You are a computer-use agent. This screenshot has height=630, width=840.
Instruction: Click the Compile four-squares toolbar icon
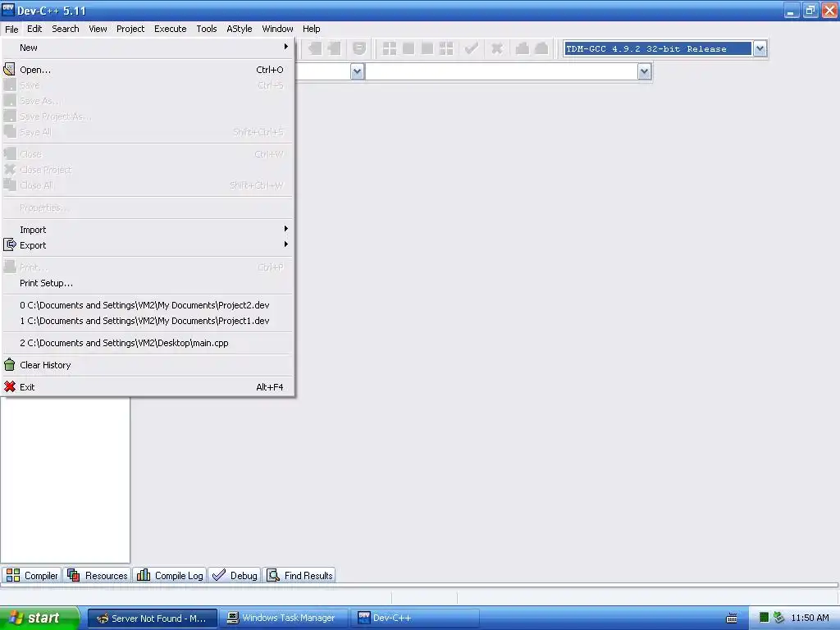pyautogui.click(x=390, y=48)
